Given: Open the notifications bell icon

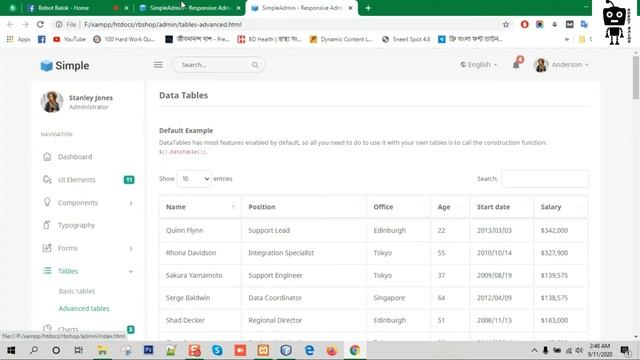Looking at the screenshot, I should coord(516,64).
